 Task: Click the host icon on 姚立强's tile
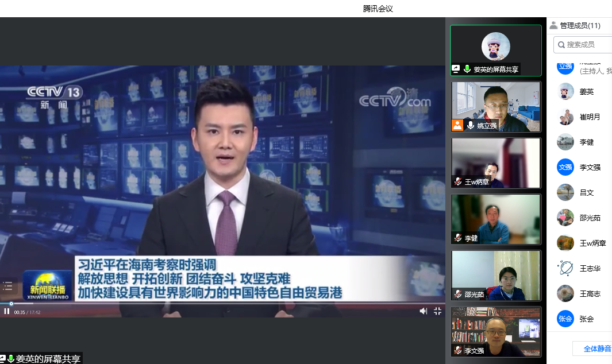pyautogui.click(x=457, y=125)
